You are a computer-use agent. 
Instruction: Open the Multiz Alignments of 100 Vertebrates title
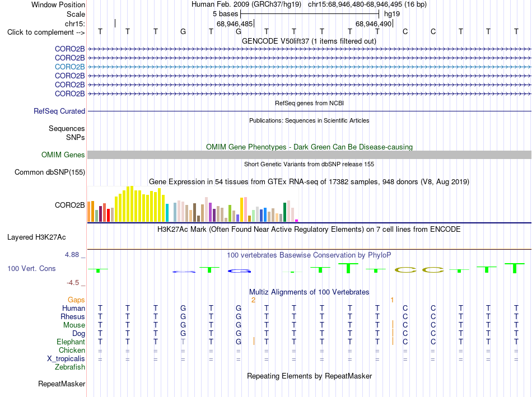(x=309, y=292)
